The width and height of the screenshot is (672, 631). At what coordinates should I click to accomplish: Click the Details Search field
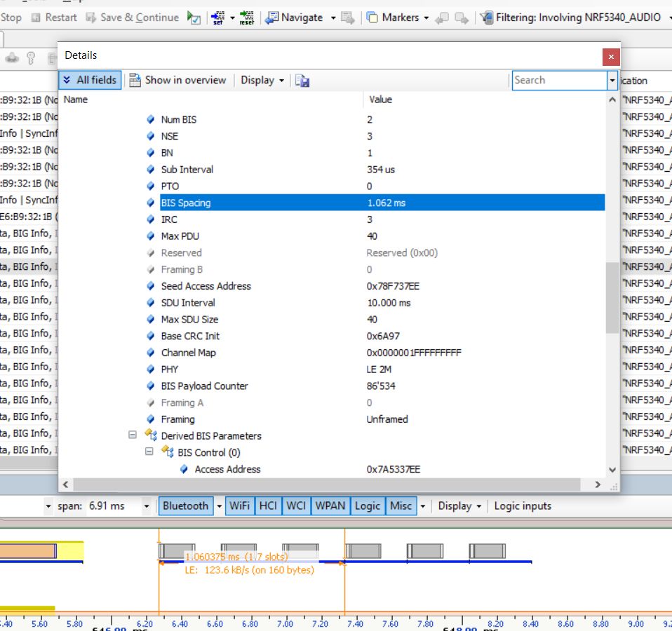pos(558,80)
